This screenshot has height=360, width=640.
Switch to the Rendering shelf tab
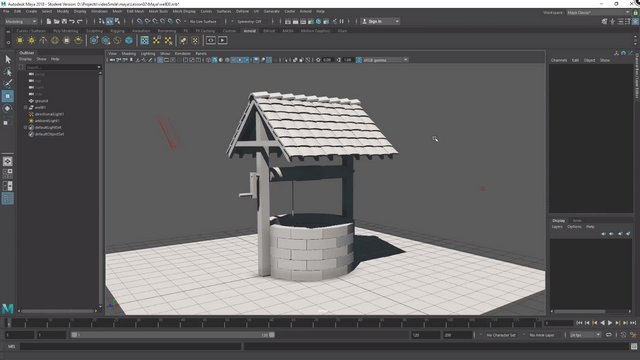(x=167, y=31)
